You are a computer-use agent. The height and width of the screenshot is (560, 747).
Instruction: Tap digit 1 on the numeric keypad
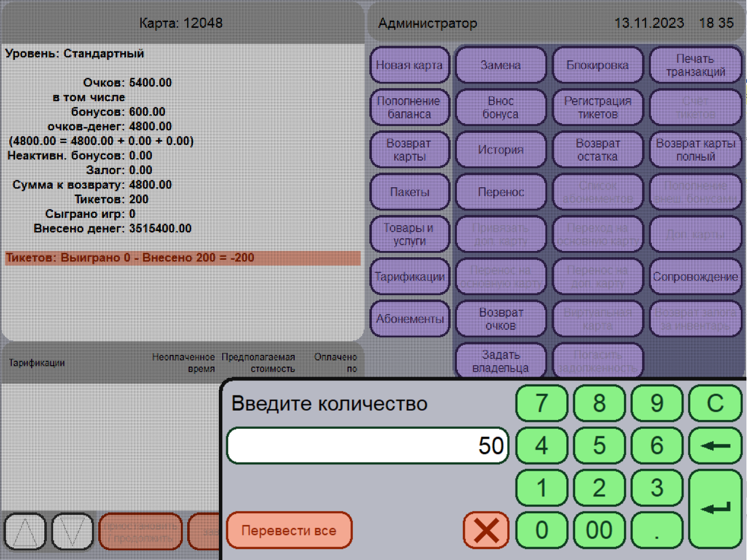coord(542,488)
